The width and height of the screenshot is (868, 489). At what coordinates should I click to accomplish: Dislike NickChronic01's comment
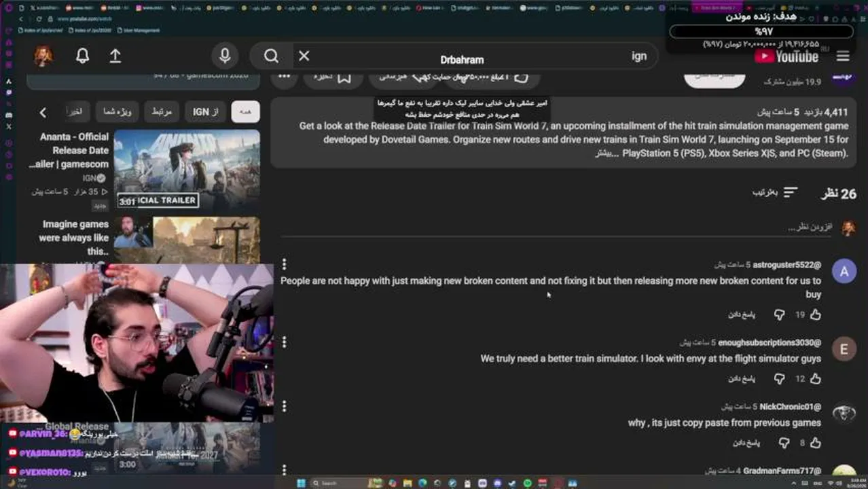(784, 443)
